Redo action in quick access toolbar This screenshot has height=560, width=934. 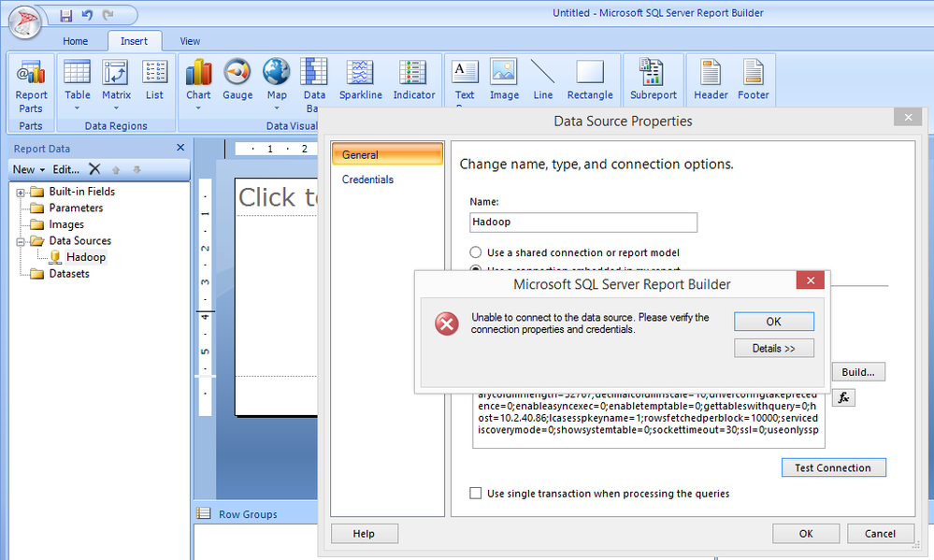[x=108, y=15]
